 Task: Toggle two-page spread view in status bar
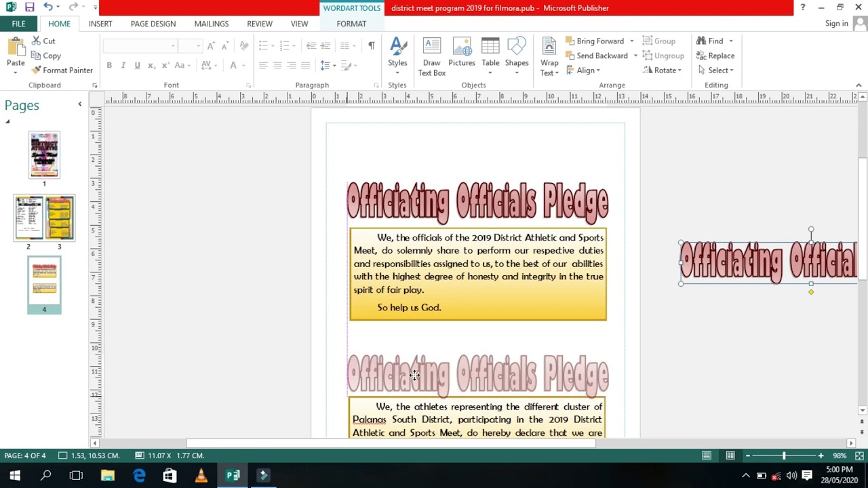coord(730,455)
